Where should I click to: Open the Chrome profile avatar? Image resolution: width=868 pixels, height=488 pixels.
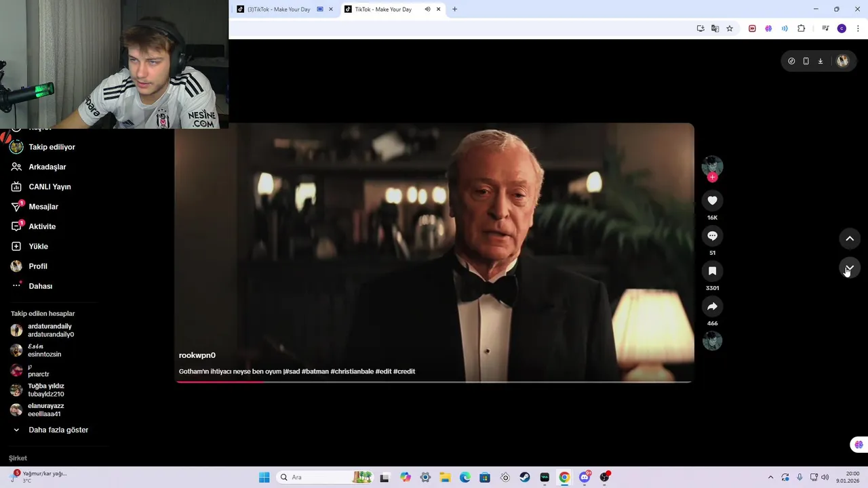tap(842, 28)
